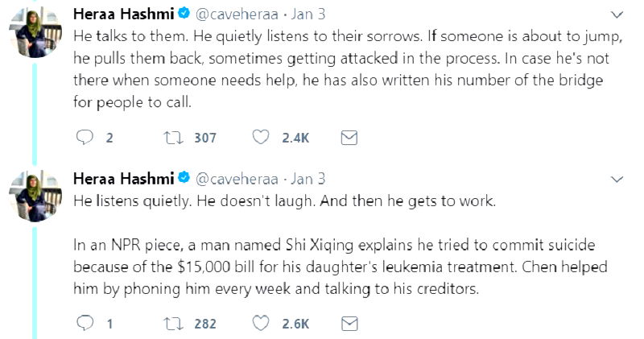Click @caveheraa handle on second tweet
The width and height of the screenshot is (644, 339).
(x=237, y=178)
